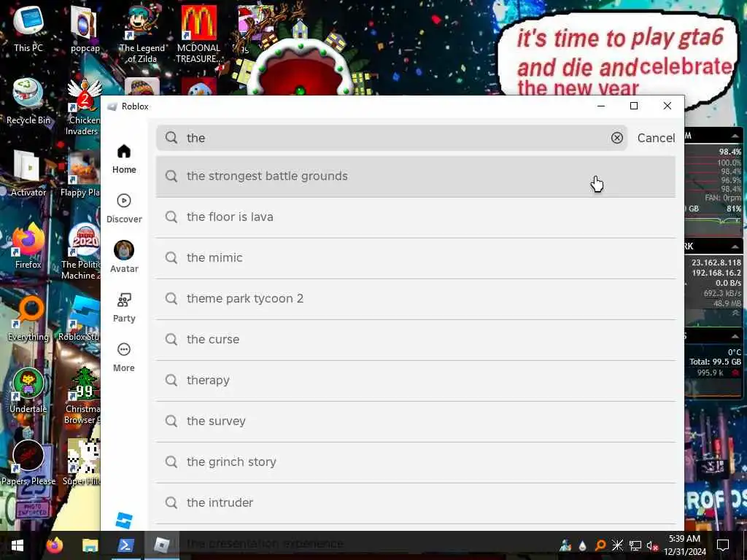Select Christmas Browser desktop shortcut

82,395
